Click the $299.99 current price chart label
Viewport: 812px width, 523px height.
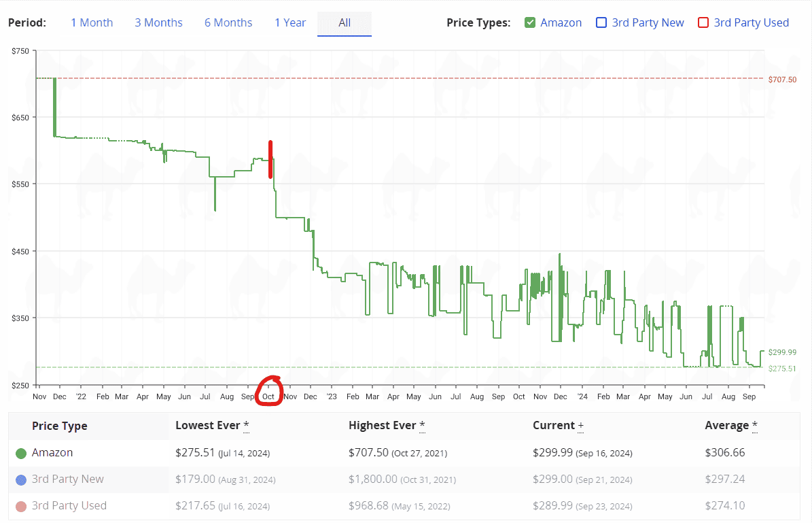(x=782, y=352)
